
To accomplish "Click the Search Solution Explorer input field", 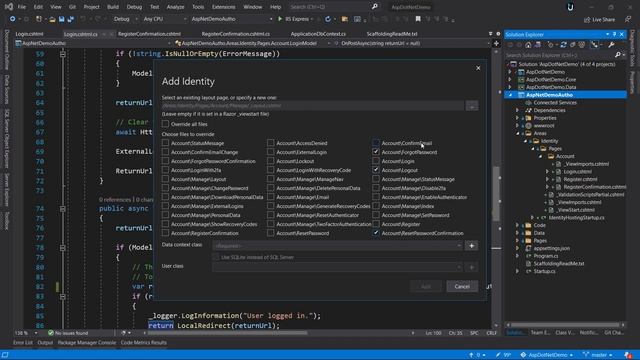I will [559, 55].
